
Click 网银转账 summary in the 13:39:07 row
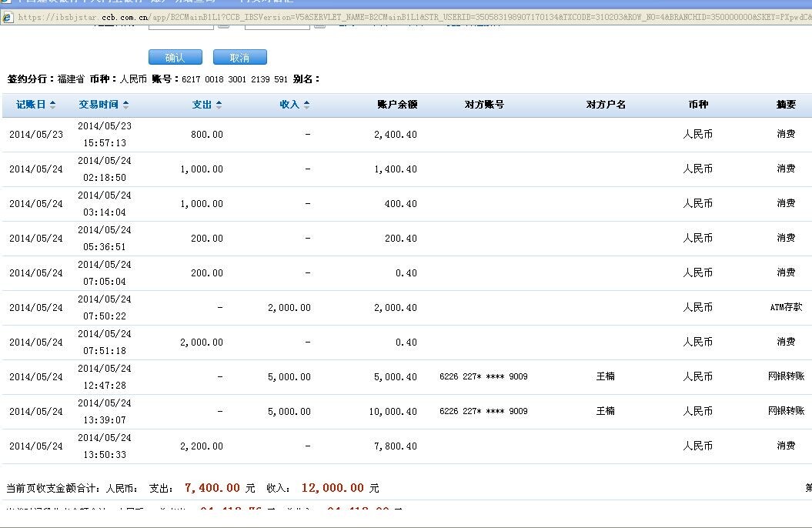tap(786, 411)
